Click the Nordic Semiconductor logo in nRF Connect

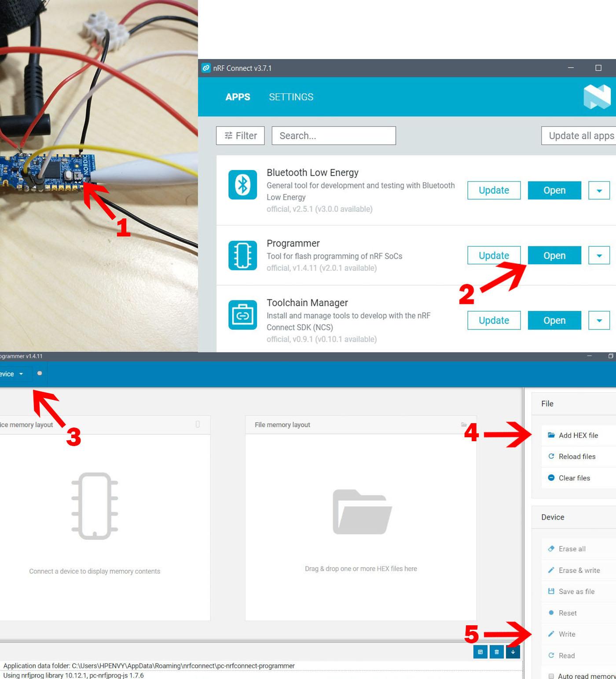[597, 97]
